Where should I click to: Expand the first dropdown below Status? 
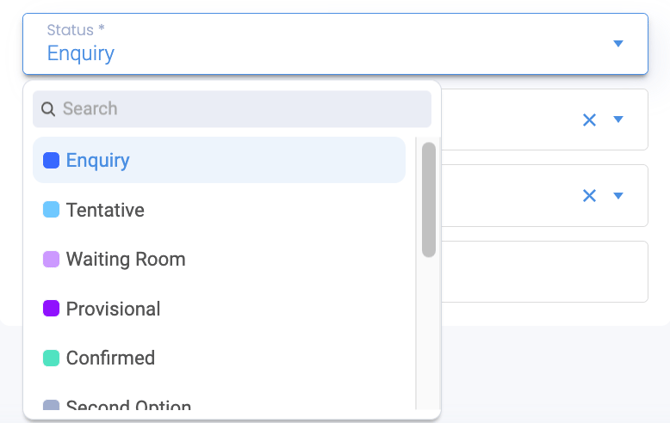coord(618,119)
